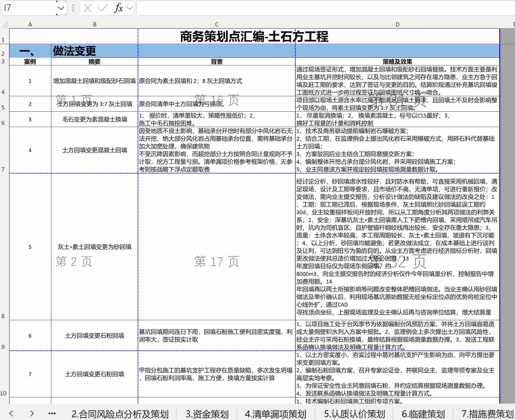
Task: Click cell 原合同清单中土方回填为亏损项
Action: pos(217,104)
